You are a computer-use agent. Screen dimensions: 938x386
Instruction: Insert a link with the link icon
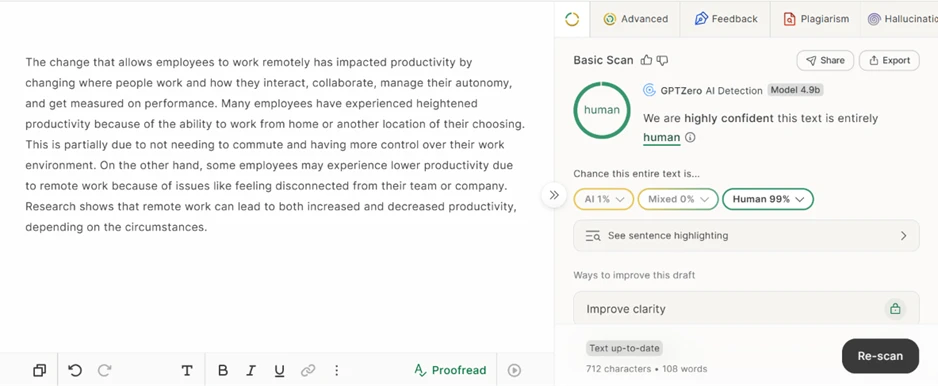click(308, 370)
